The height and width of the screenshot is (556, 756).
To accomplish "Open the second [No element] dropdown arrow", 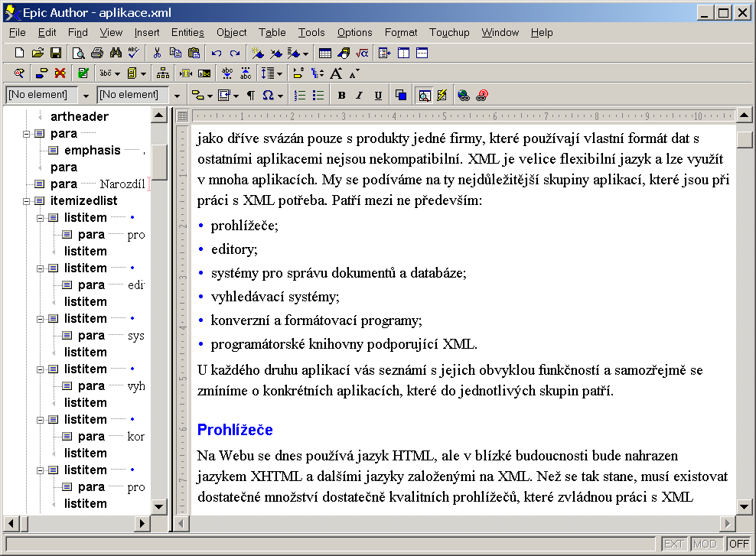I will pyautogui.click(x=177, y=96).
